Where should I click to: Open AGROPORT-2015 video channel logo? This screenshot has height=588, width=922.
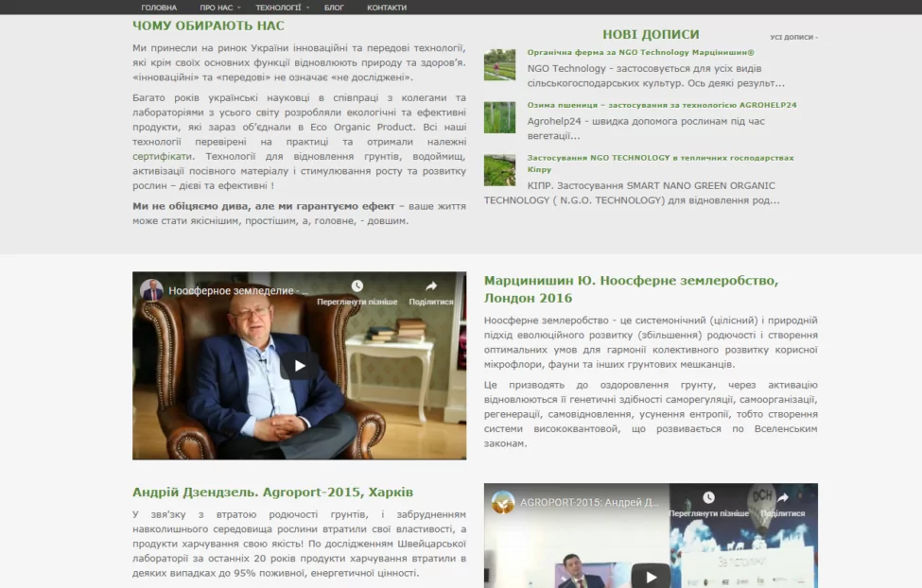coord(503,502)
